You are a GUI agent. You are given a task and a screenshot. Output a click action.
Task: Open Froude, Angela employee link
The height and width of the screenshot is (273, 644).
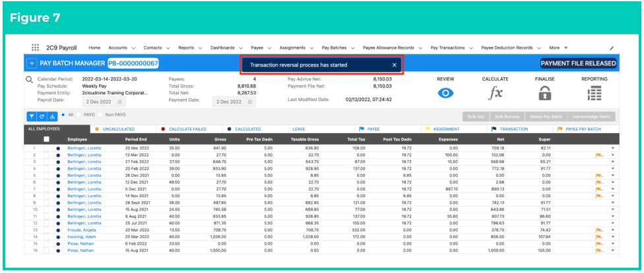point(81,230)
